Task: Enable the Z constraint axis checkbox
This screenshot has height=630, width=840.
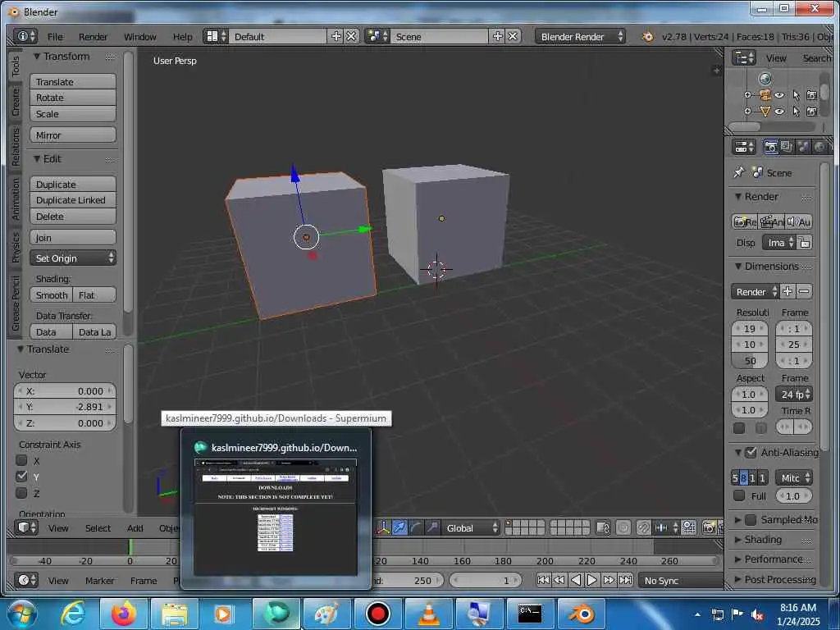Action: (22, 492)
